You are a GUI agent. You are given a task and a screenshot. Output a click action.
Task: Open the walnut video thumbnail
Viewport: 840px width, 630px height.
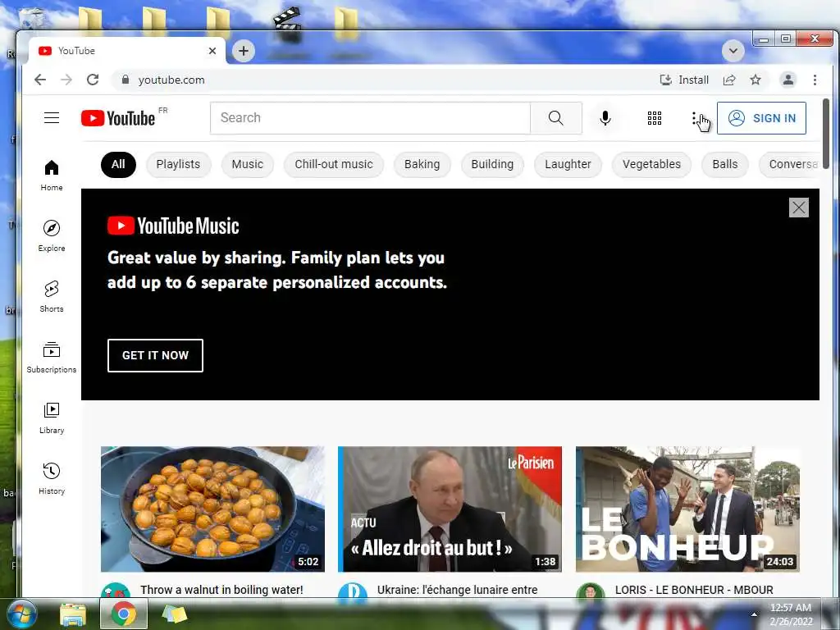(x=212, y=509)
